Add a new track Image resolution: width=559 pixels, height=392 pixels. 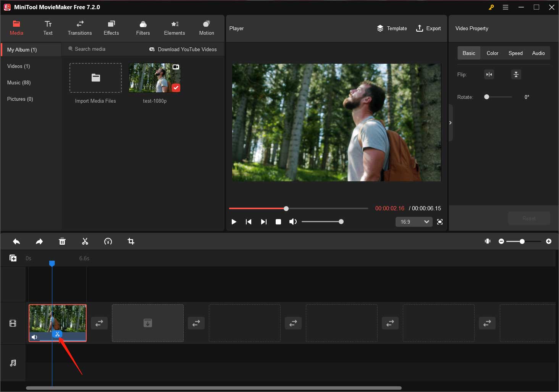click(x=13, y=258)
